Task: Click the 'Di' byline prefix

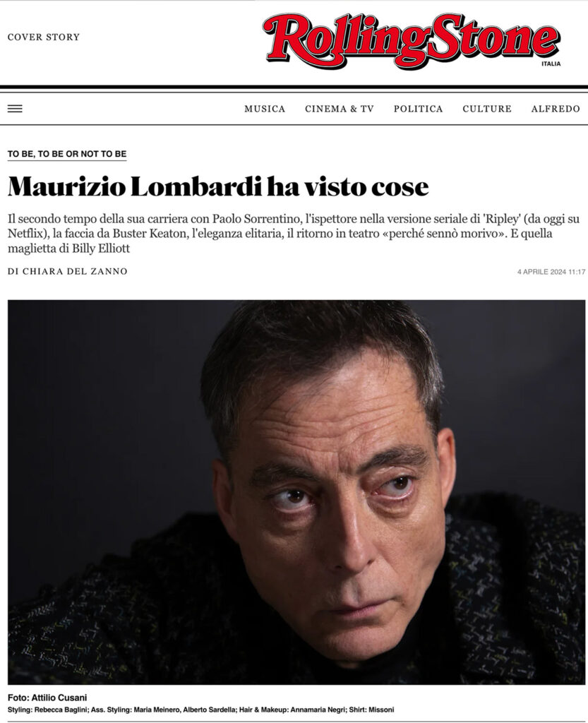Action: (13, 272)
